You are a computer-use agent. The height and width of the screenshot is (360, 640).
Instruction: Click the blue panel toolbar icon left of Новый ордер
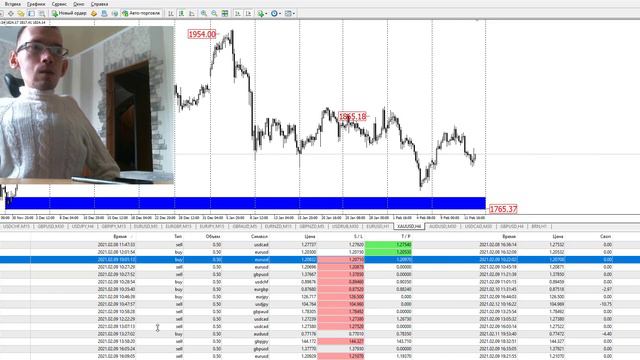pos(31,13)
